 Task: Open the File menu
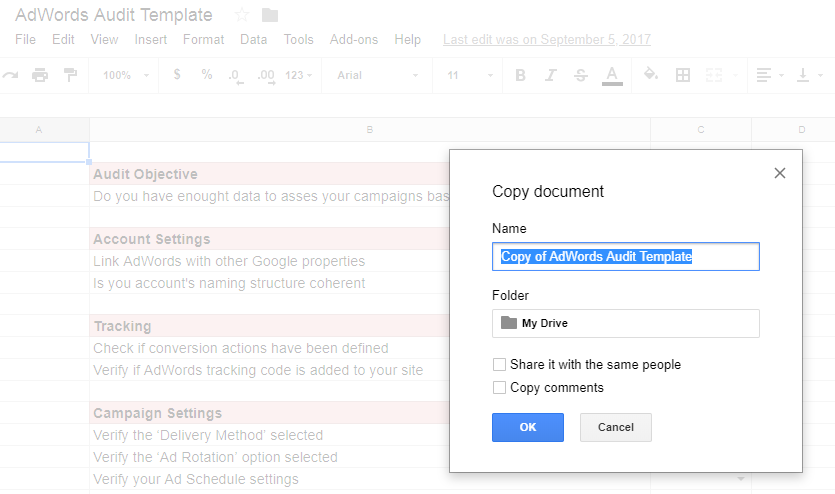pos(26,39)
